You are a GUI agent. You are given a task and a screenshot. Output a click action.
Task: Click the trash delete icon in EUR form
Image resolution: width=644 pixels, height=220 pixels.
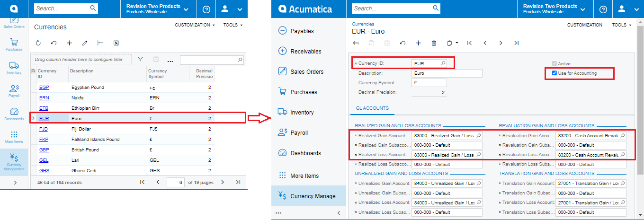coord(434,43)
